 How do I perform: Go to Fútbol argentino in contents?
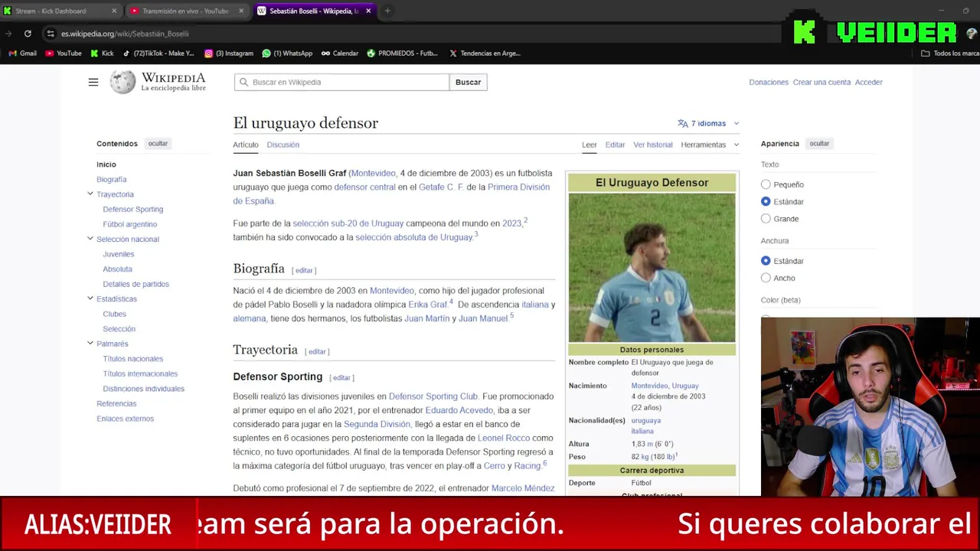click(130, 224)
